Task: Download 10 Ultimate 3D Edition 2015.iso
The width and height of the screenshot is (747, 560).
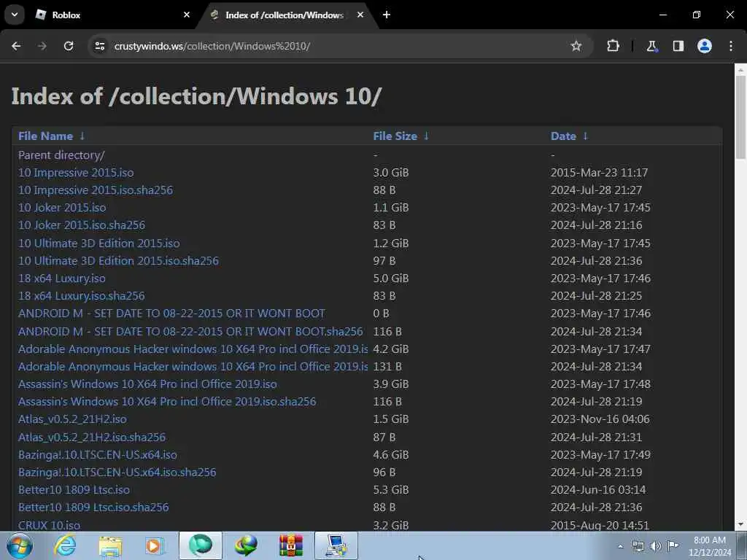Action: pyautogui.click(x=99, y=244)
